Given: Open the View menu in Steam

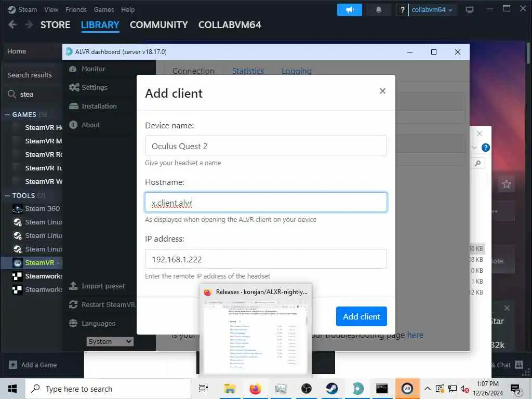Looking at the screenshot, I should click(x=51, y=9).
